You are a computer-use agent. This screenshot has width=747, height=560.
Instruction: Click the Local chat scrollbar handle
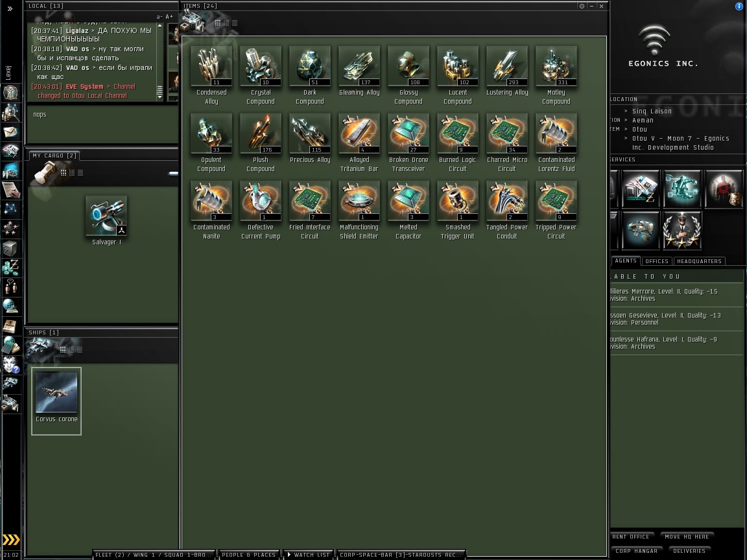click(160, 90)
